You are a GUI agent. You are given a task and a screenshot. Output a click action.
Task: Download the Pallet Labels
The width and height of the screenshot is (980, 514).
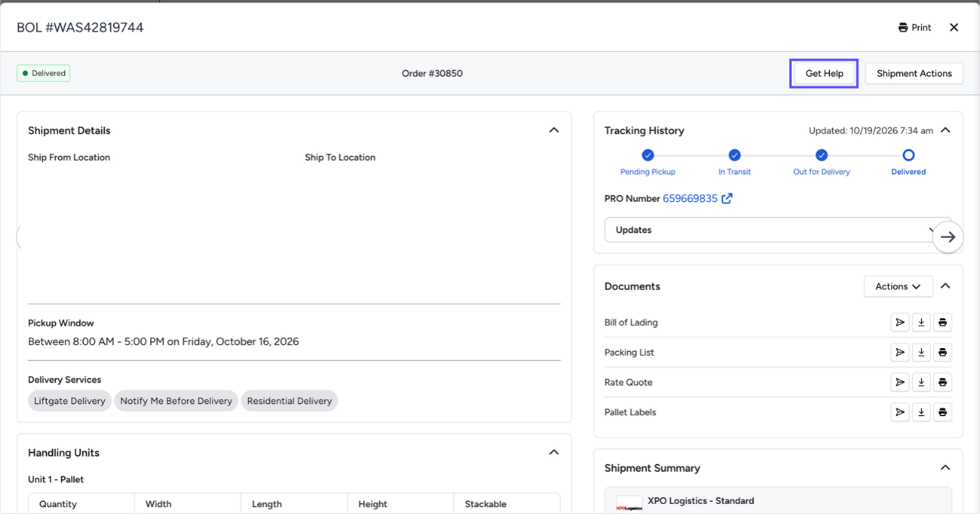[x=921, y=412]
